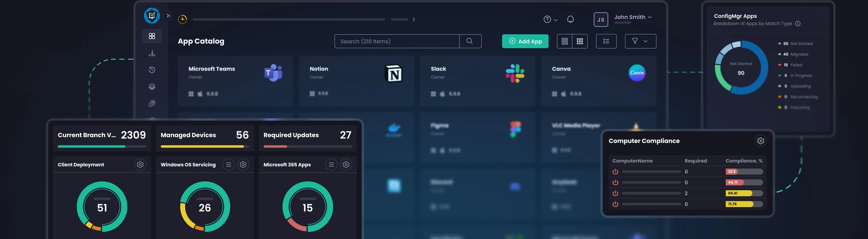The height and width of the screenshot is (239, 868).
Task: Click the App Catalog heading
Action: point(201,41)
